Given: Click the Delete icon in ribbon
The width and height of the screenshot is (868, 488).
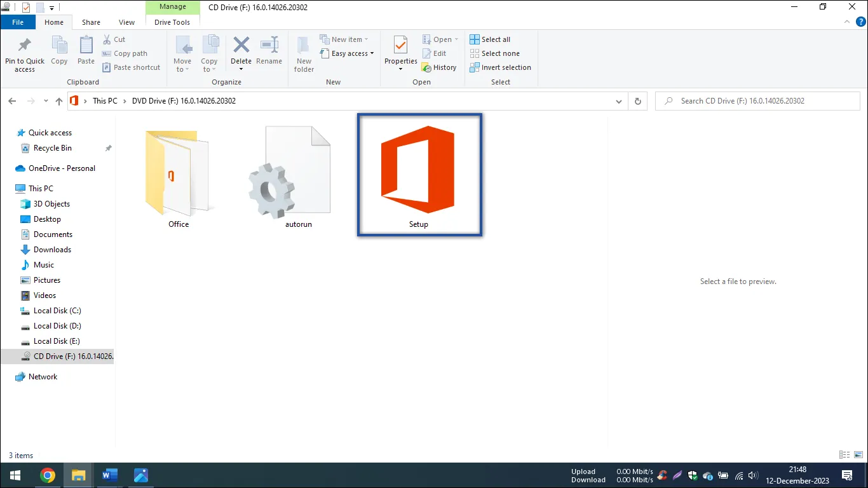Looking at the screenshot, I should (241, 46).
